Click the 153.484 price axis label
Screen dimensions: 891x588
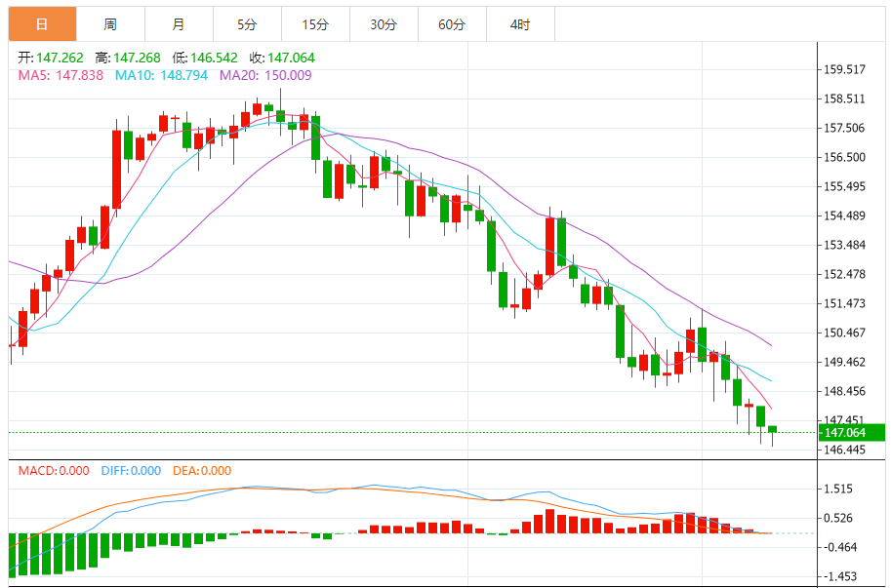coord(845,245)
